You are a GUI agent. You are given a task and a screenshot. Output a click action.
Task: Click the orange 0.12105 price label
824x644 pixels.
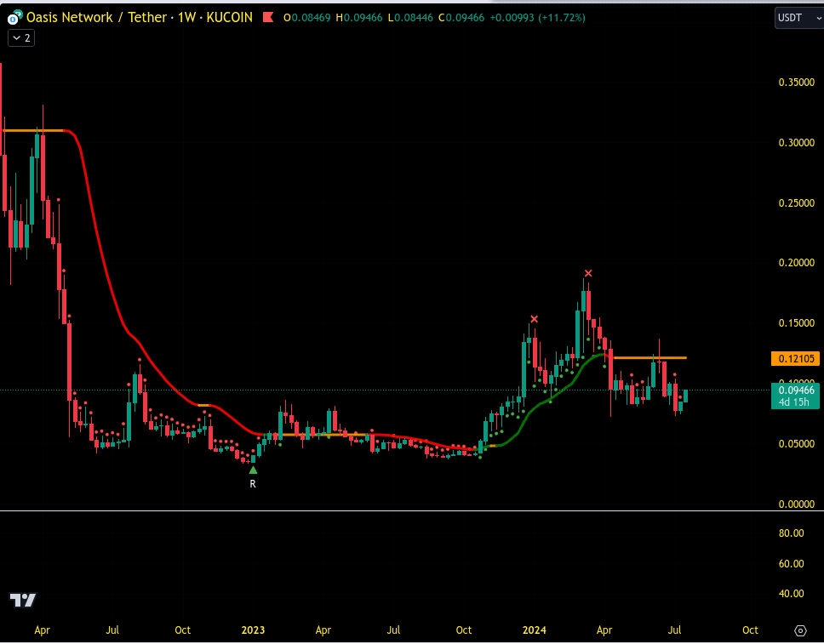click(x=796, y=359)
